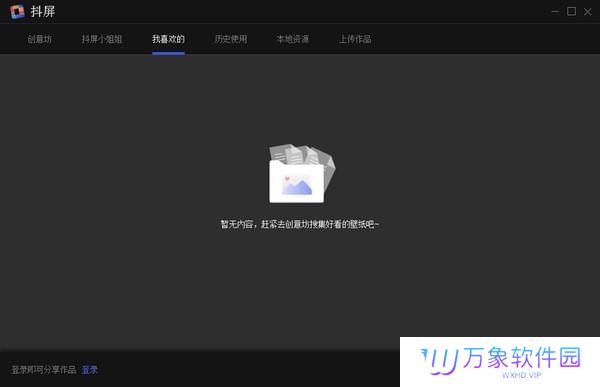Click the 抖屏 title text
Screen dimensions: 600x387
coord(43,11)
